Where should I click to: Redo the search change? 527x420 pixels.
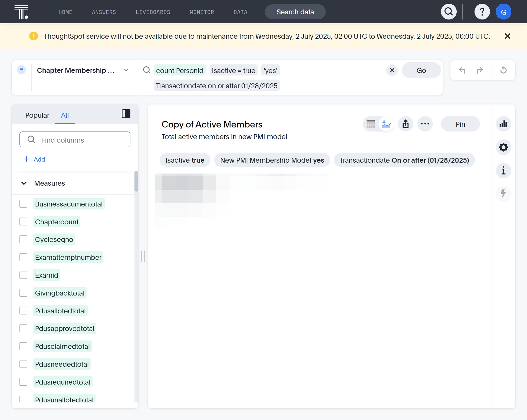(x=480, y=70)
